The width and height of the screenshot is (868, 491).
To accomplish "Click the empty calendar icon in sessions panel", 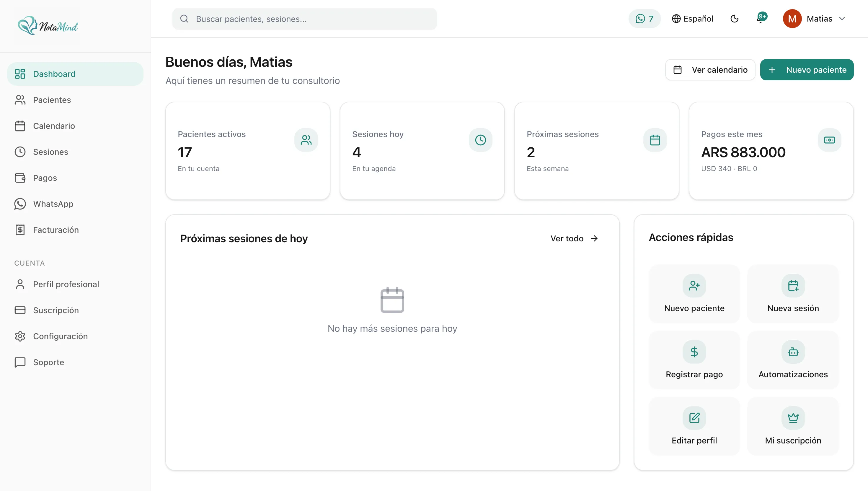I will pyautogui.click(x=392, y=300).
